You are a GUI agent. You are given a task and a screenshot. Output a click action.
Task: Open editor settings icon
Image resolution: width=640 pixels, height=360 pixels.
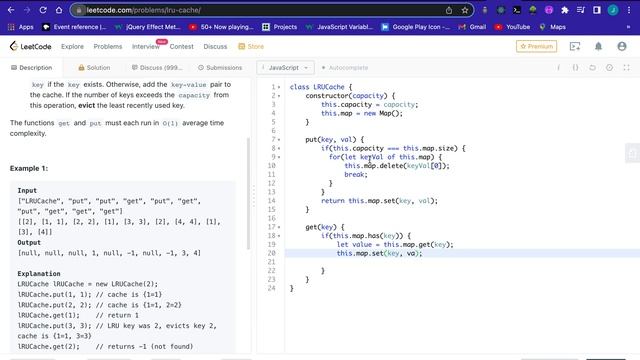pos(609,68)
